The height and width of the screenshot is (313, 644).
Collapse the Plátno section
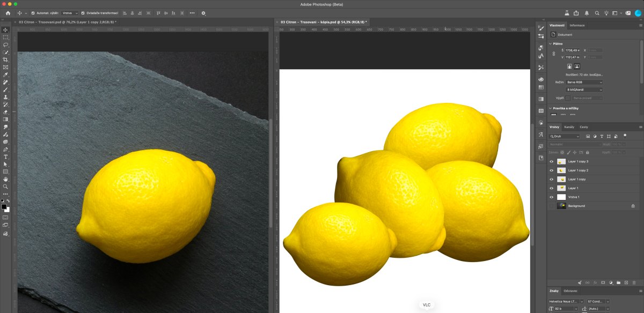click(551, 43)
